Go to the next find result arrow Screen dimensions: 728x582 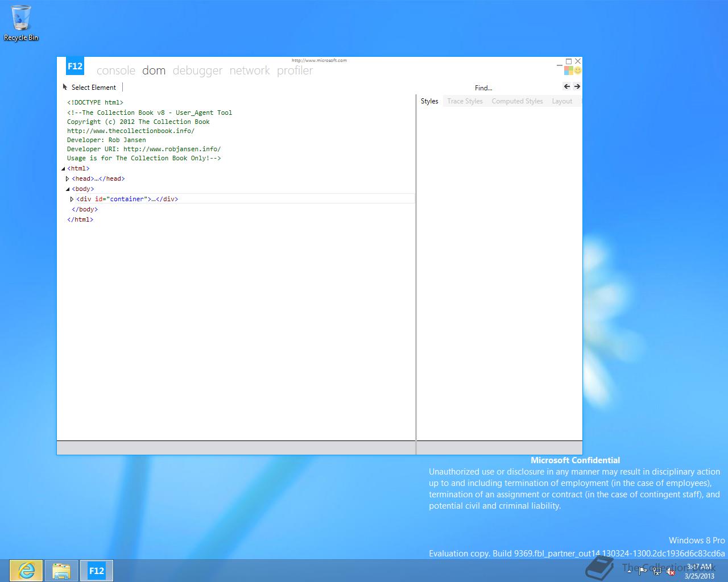[x=577, y=86]
